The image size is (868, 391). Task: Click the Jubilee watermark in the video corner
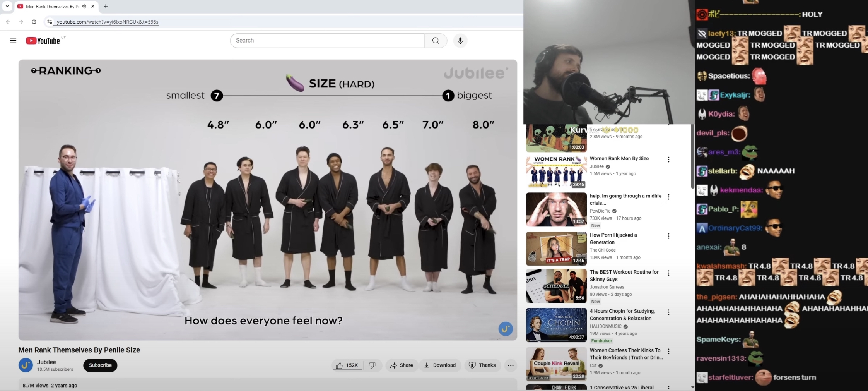[505, 329]
